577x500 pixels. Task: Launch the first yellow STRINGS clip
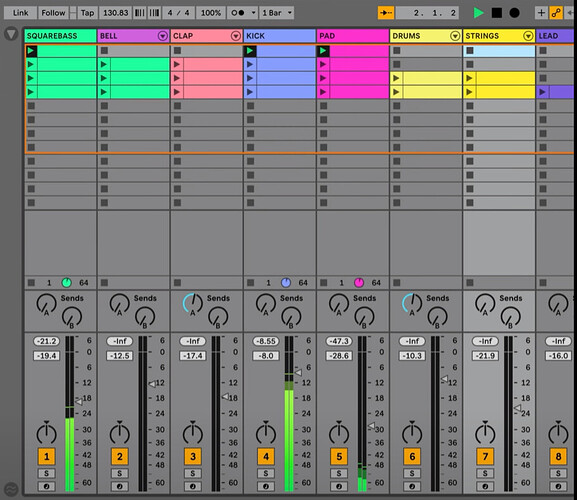pos(469,78)
